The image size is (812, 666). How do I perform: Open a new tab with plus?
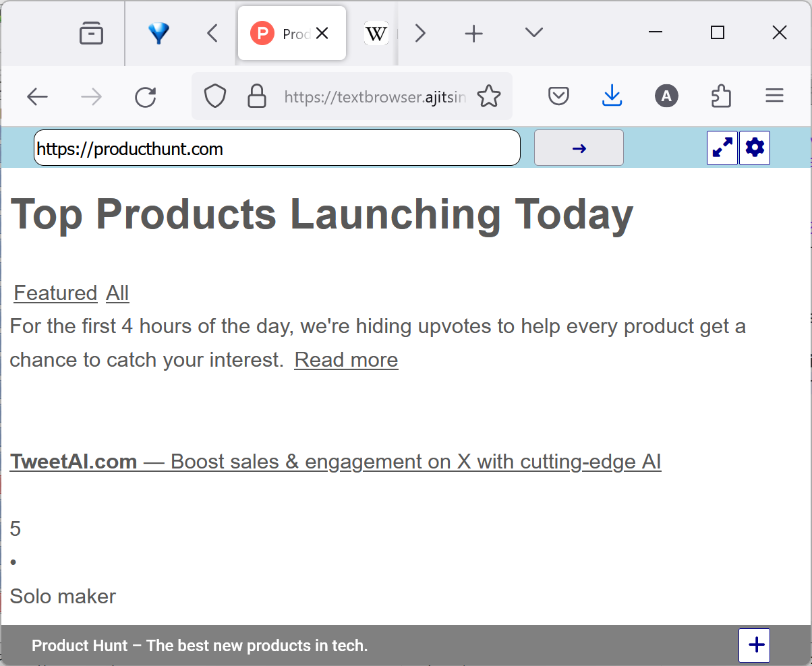click(x=474, y=33)
